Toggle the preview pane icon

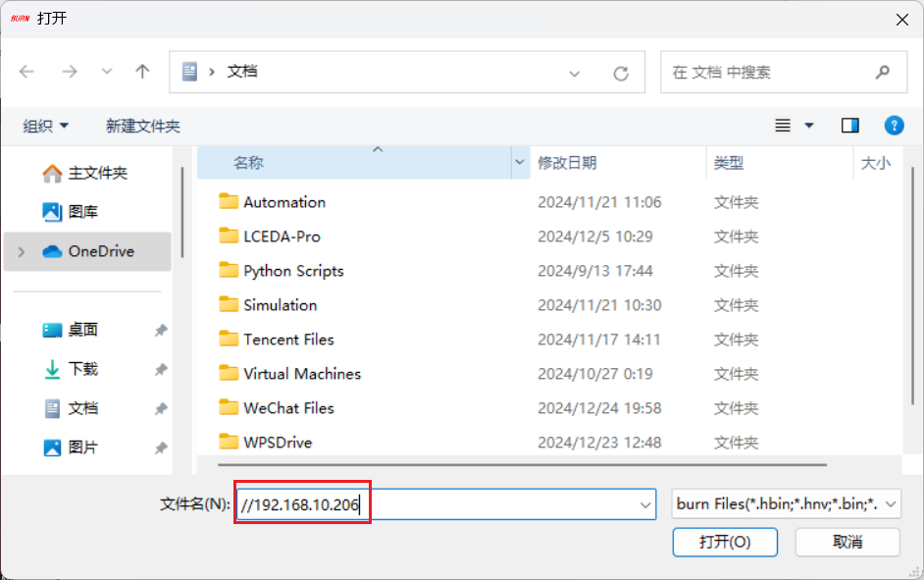pos(849,126)
